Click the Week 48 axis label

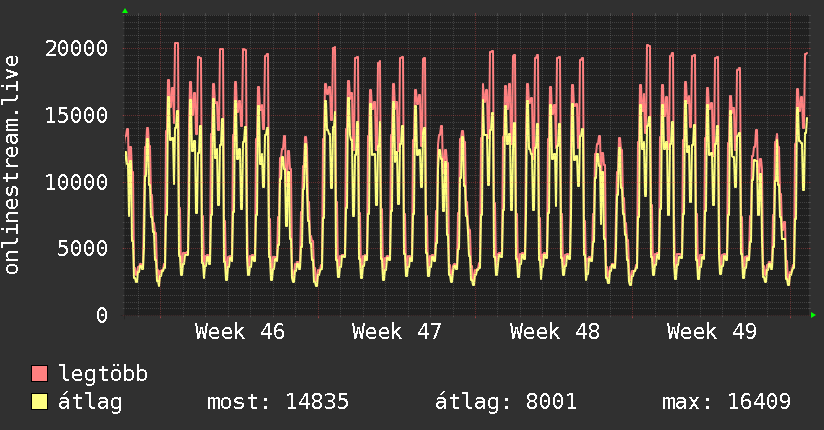(554, 331)
